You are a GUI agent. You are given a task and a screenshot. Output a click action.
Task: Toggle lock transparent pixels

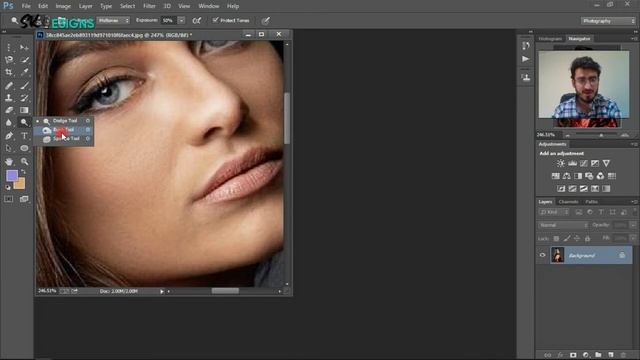click(556, 238)
